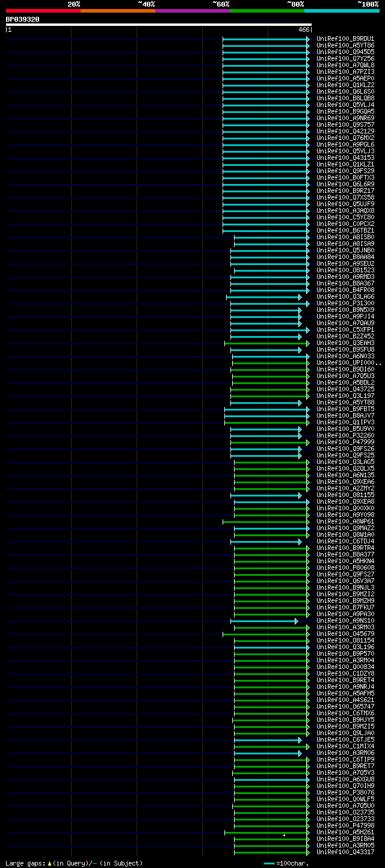The height and width of the screenshot is (868, 385).
Task: Click the long green bar for UniRef100_A8WP61
Action: coord(266,522)
